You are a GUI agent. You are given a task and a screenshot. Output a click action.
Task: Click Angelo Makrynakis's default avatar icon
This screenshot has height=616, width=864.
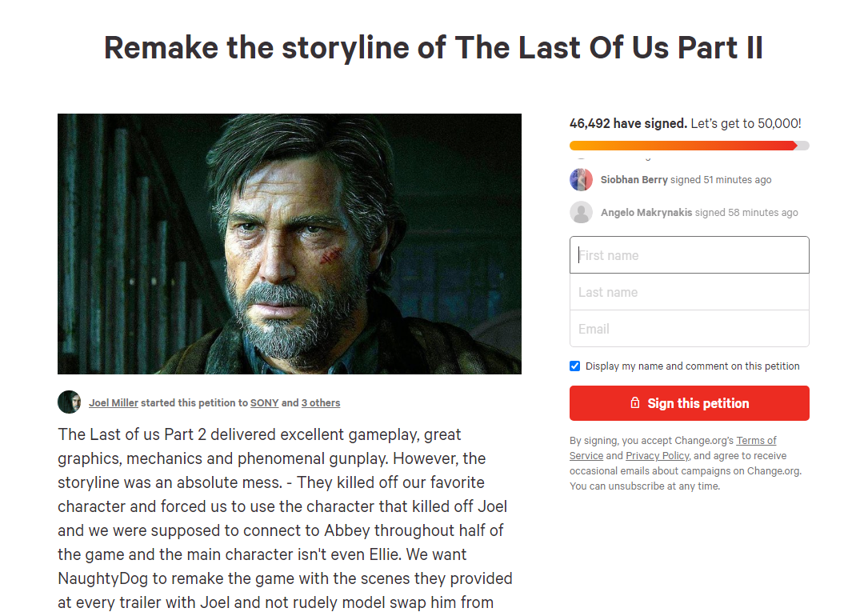581,213
